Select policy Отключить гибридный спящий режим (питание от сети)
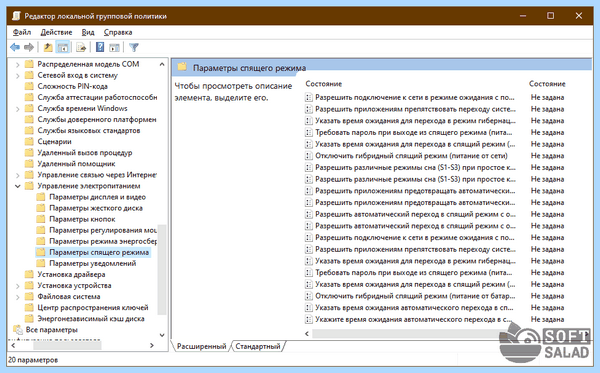Viewport: 600px width, 373px height. click(411, 156)
